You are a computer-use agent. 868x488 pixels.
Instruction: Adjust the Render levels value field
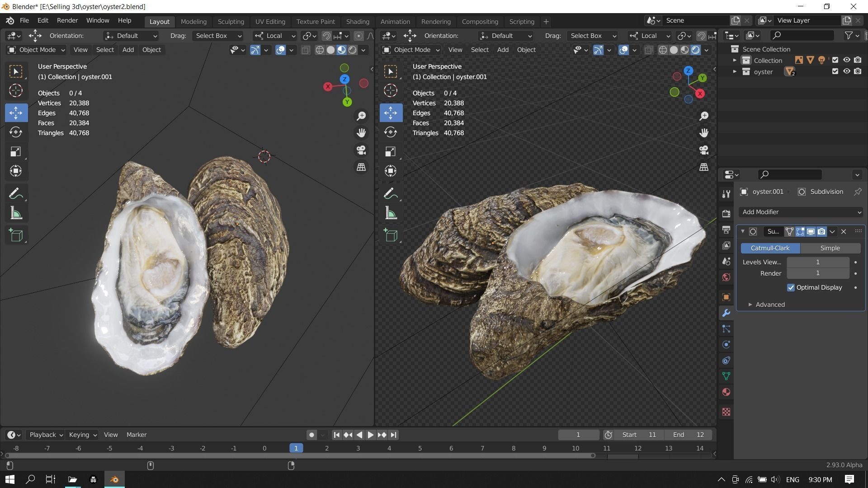coord(817,273)
